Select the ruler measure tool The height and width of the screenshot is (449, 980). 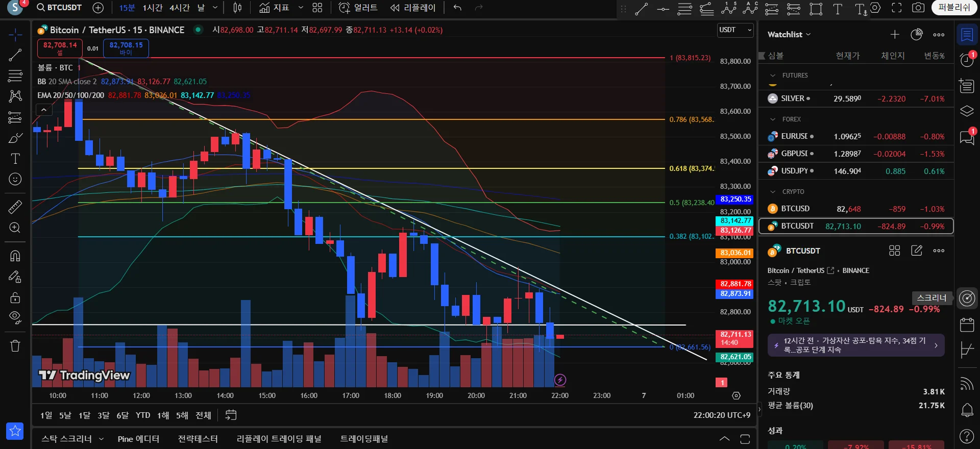pos(15,207)
